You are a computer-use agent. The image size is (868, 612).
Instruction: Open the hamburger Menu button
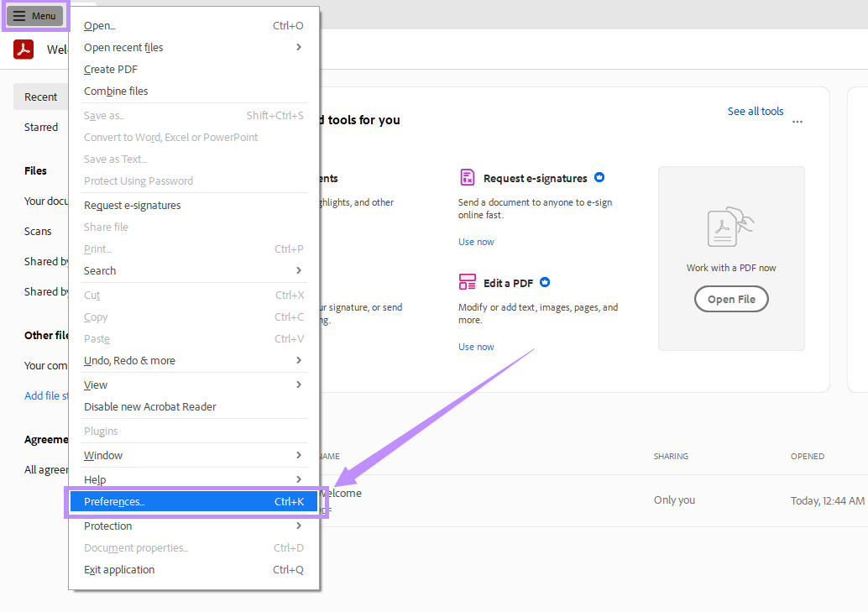34,15
